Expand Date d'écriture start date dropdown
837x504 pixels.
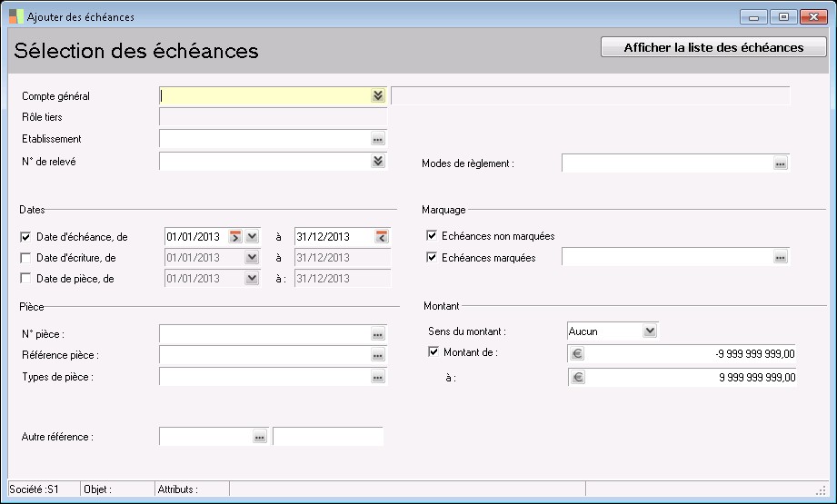[252, 257]
